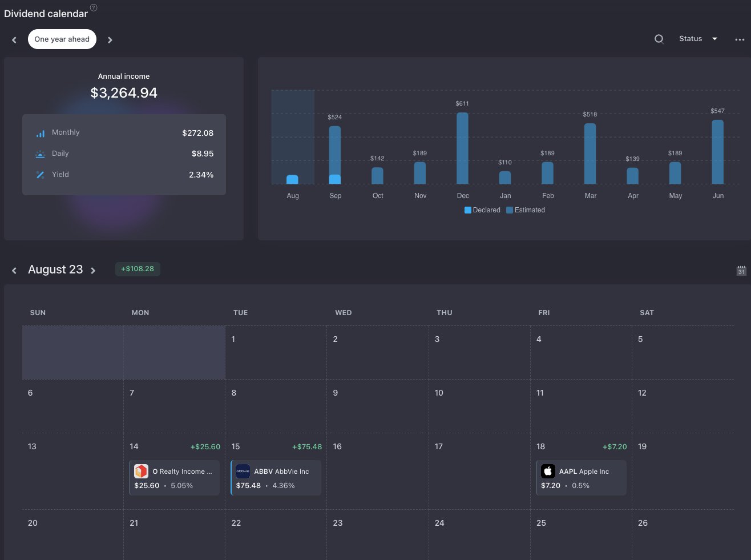Toggle the Declared legend series
Screen dimensions: 751x560
point(482,210)
